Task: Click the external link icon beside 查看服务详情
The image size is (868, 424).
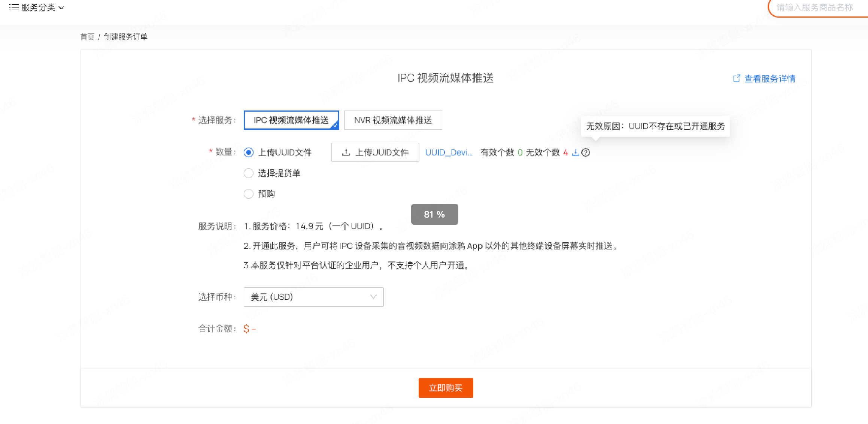Action: tap(736, 78)
